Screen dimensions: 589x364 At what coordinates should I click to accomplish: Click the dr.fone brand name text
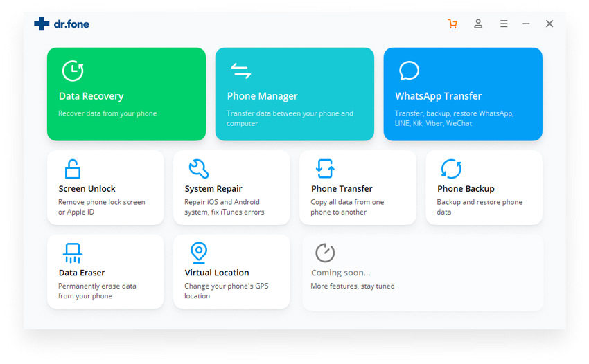(71, 24)
